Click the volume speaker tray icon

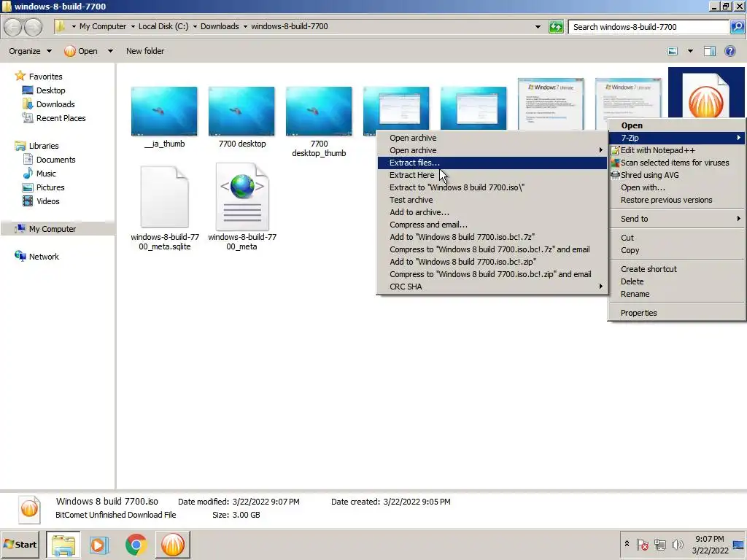(x=677, y=544)
